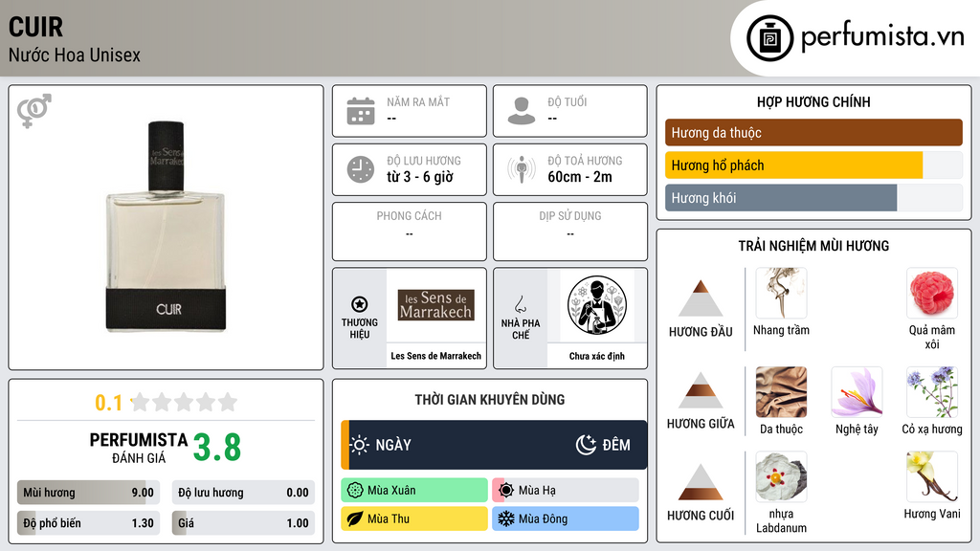This screenshot has width=980, height=551.
Task: Click the 'từ 3 - 6 giờ' longevity value
Action: pos(420,177)
